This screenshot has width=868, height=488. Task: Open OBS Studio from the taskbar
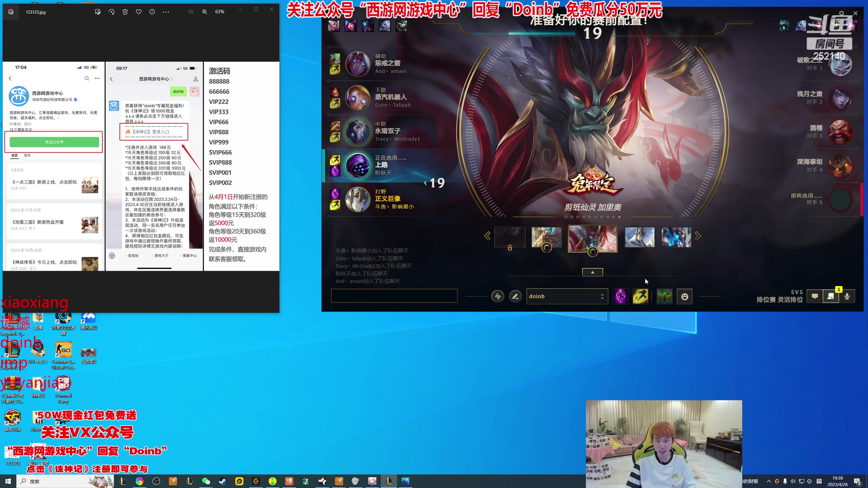(156, 481)
